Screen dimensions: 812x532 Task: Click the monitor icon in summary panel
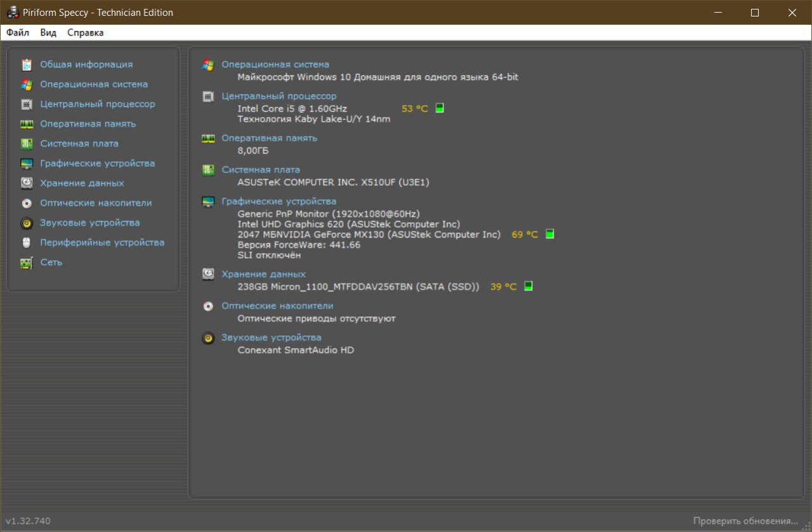(208, 202)
